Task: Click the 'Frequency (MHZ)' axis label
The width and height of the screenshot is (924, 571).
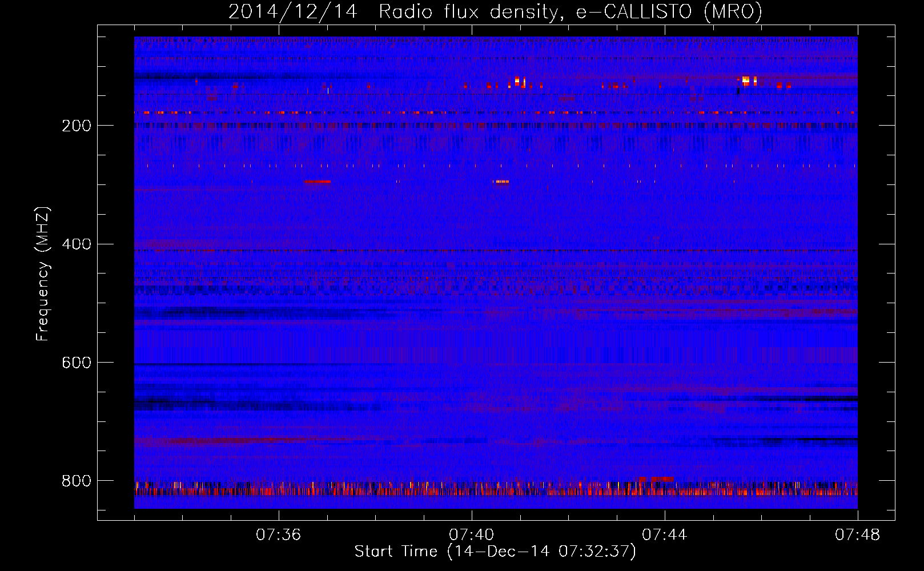Action: point(43,274)
